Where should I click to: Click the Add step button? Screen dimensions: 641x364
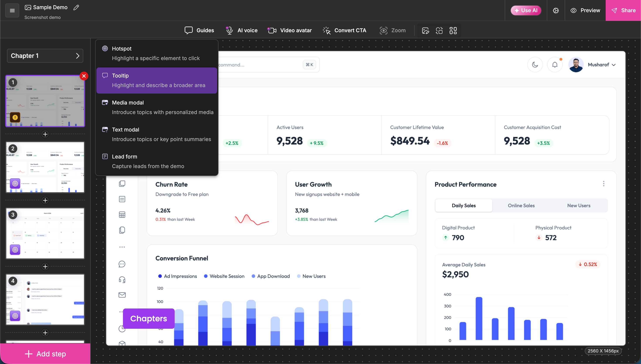tap(45, 354)
